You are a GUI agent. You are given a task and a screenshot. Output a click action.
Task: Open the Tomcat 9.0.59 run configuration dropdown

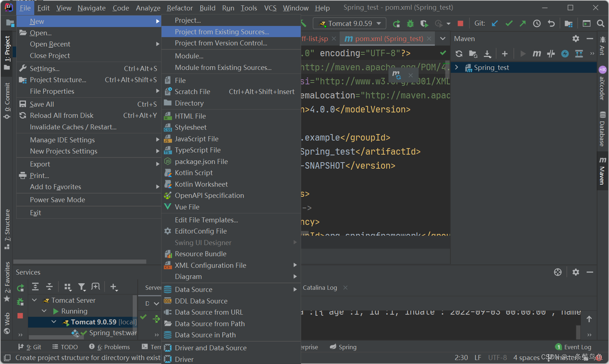coord(349,23)
